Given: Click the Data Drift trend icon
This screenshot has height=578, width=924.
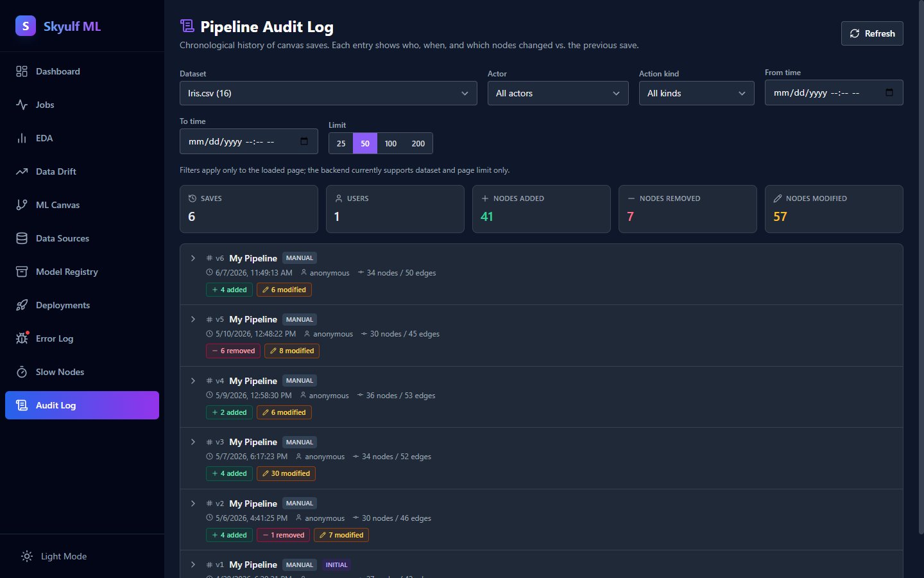Looking at the screenshot, I should pos(22,171).
